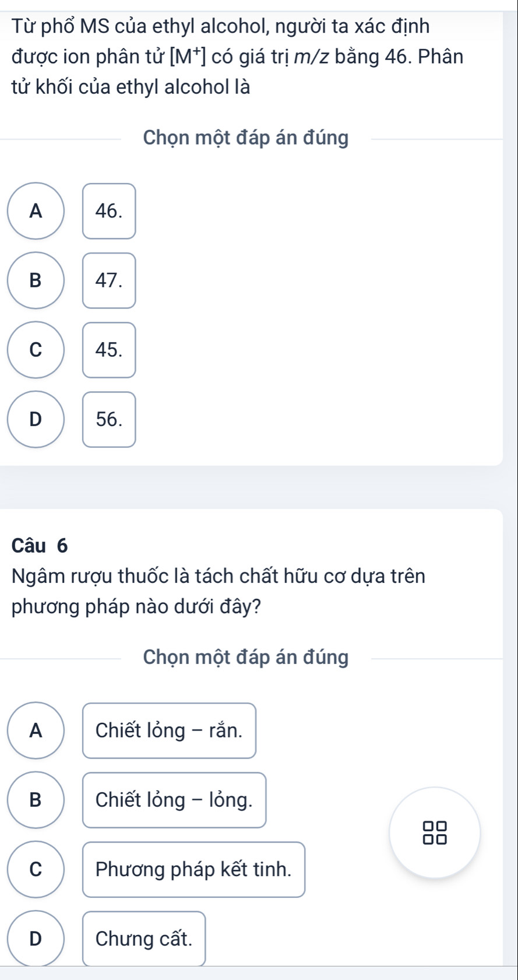The height and width of the screenshot is (980, 518).
Task: Click the answer box showing 56.
Action: 109,419
